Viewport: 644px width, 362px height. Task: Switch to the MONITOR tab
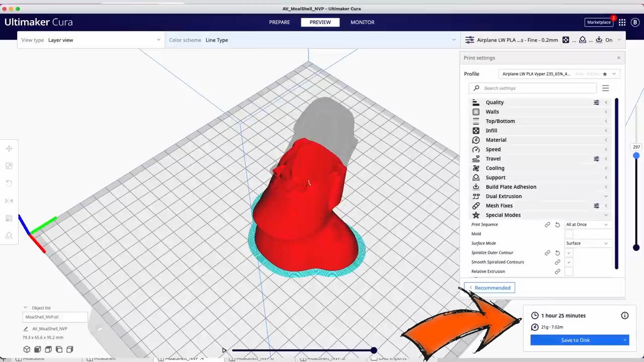click(362, 22)
